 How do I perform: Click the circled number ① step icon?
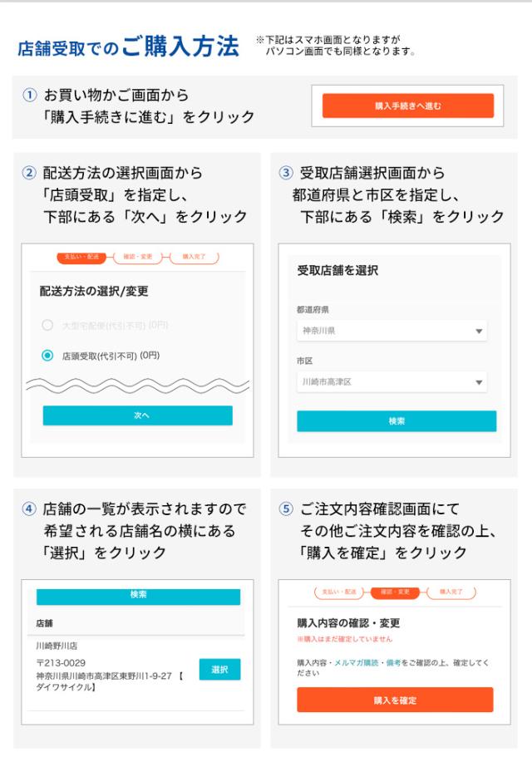click(29, 96)
